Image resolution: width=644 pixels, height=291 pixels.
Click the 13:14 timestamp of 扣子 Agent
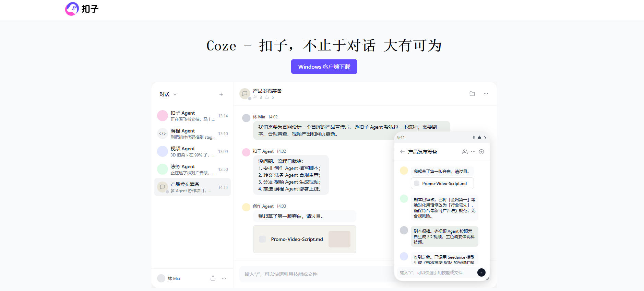[223, 116]
